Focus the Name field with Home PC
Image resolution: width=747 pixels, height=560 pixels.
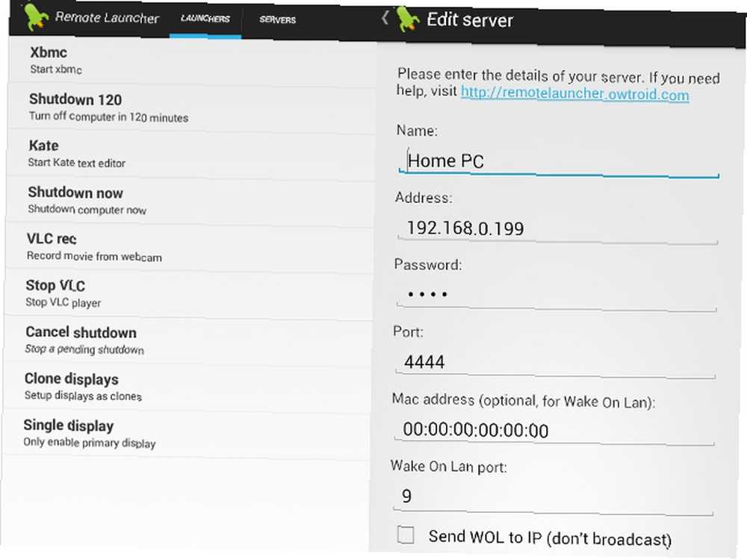[x=558, y=162]
